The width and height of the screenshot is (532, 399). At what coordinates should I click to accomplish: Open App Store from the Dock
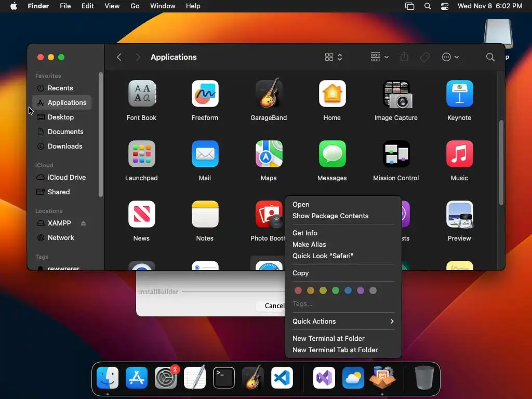(137, 378)
